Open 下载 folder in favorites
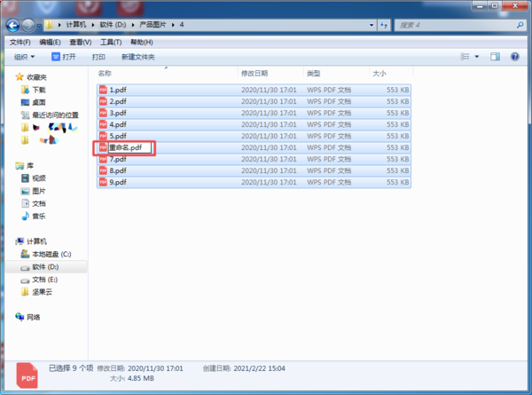532x395 pixels. pyautogui.click(x=39, y=90)
